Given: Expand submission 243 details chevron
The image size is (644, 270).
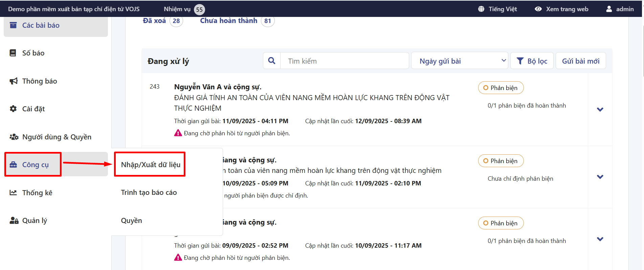Looking at the screenshot, I should (600, 110).
